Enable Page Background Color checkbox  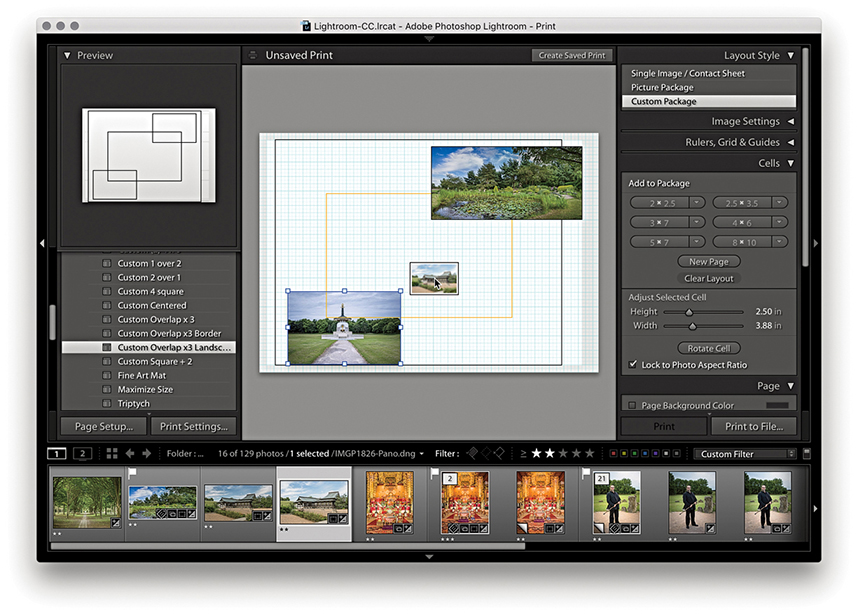click(632, 406)
